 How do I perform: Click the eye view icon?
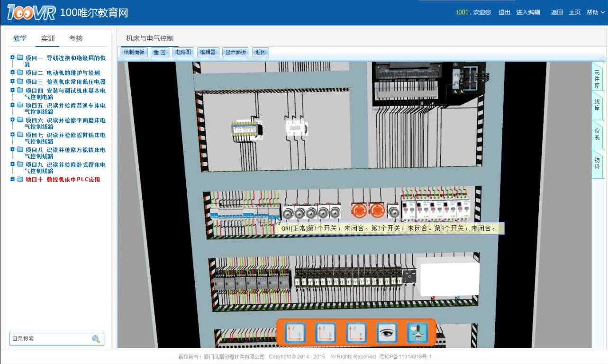click(387, 333)
